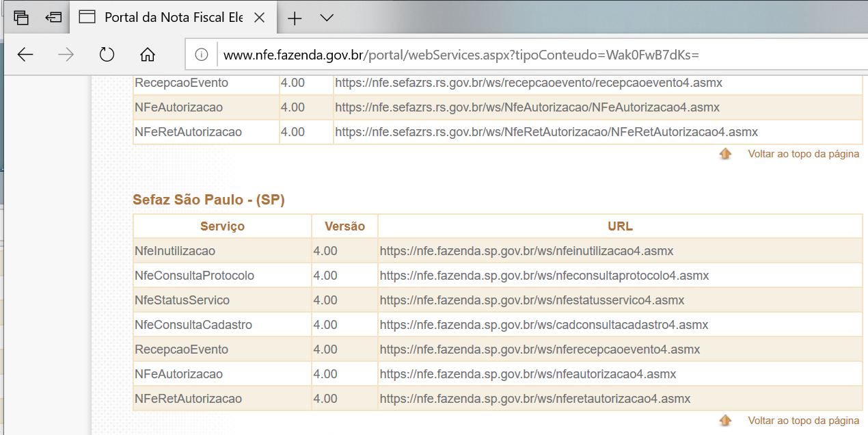
Task: Click the lower orange up-arrow icon
Action: pyautogui.click(x=725, y=421)
